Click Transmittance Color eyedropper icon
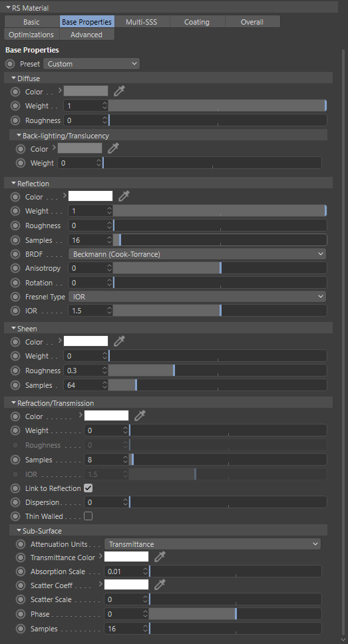The width and height of the screenshot is (348, 644). (160, 557)
